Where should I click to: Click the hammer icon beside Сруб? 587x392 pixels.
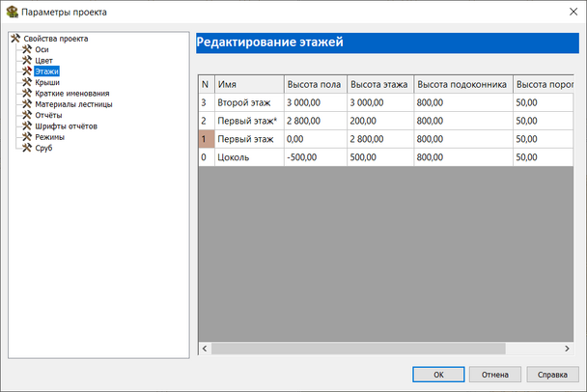pos(27,148)
